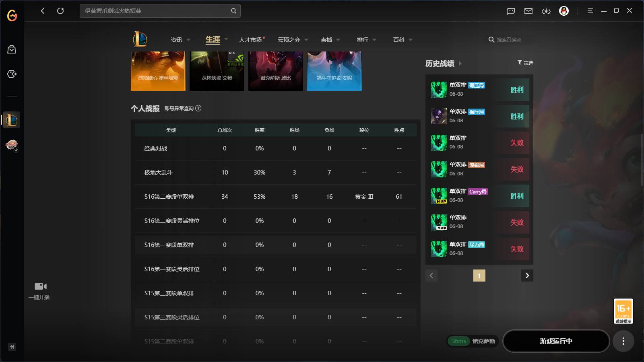Refresh the page with reload icon
644x362 pixels.
pyautogui.click(x=60, y=11)
